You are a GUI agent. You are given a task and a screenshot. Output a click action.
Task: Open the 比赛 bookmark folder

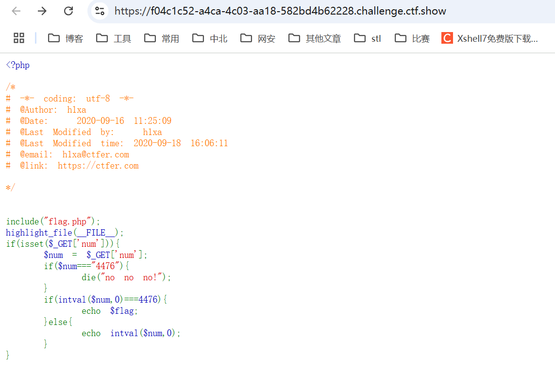[x=412, y=38]
